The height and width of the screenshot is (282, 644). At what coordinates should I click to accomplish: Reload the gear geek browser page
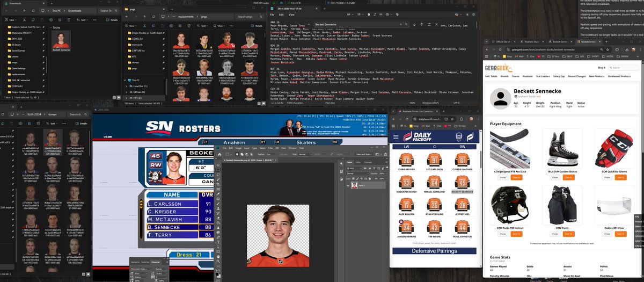click(x=500, y=49)
